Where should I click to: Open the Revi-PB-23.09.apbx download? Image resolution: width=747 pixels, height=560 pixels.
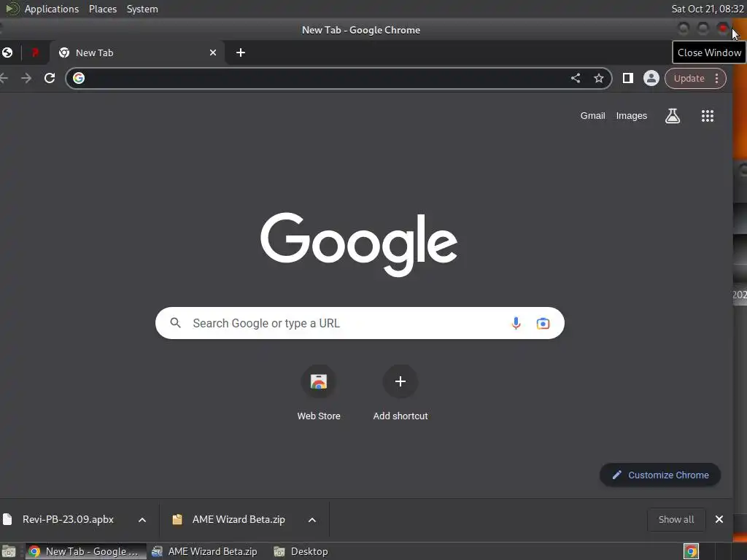pyautogui.click(x=68, y=519)
